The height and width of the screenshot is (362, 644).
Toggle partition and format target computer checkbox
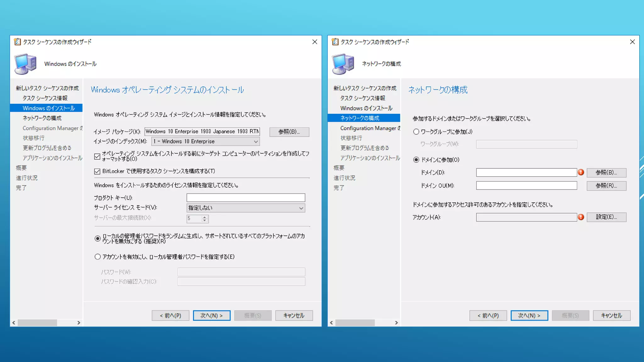tap(97, 156)
